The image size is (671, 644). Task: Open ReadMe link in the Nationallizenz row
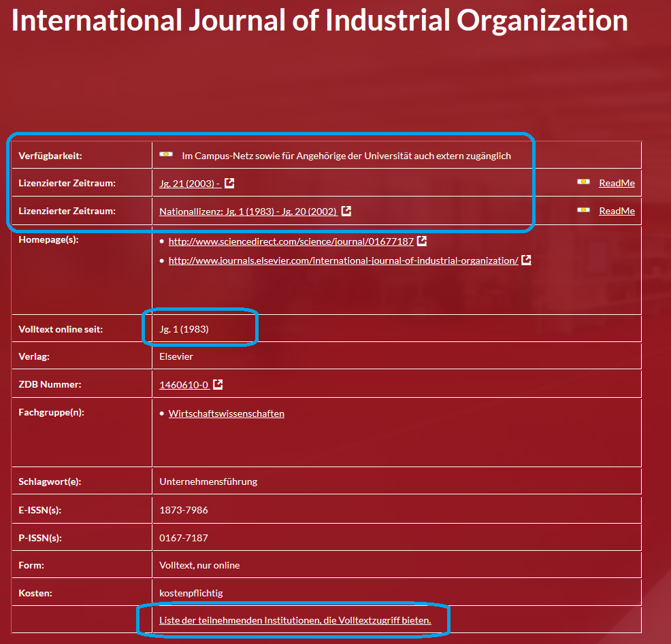click(x=617, y=211)
